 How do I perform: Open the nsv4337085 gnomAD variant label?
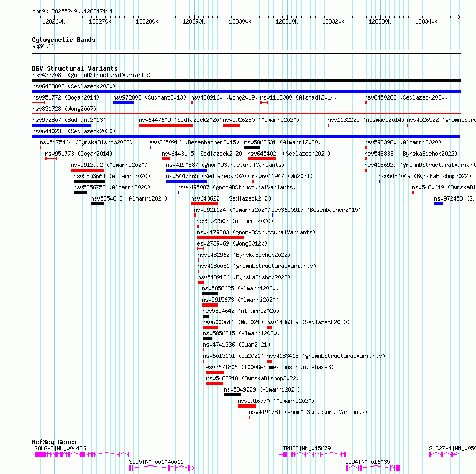(x=91, y=75)
